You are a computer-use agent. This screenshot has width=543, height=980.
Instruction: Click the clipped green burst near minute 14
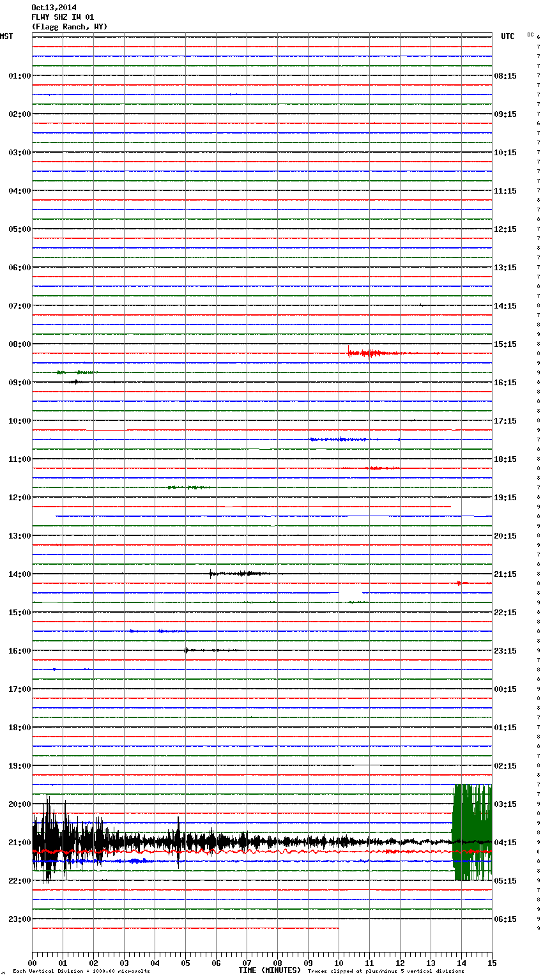(x=472, y=832)
